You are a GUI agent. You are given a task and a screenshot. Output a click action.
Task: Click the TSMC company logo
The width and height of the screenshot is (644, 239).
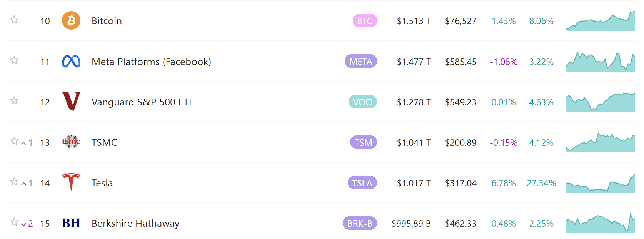click(71, 142)
